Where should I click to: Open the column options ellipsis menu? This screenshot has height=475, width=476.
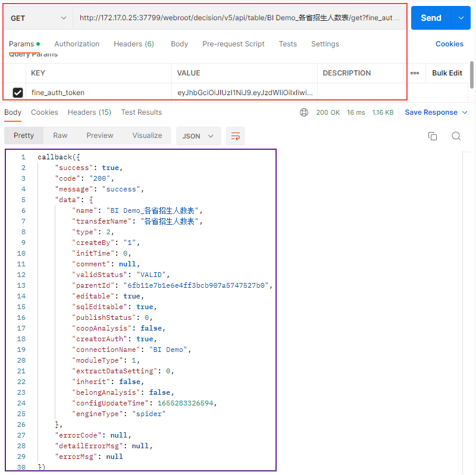coord(415,73)
